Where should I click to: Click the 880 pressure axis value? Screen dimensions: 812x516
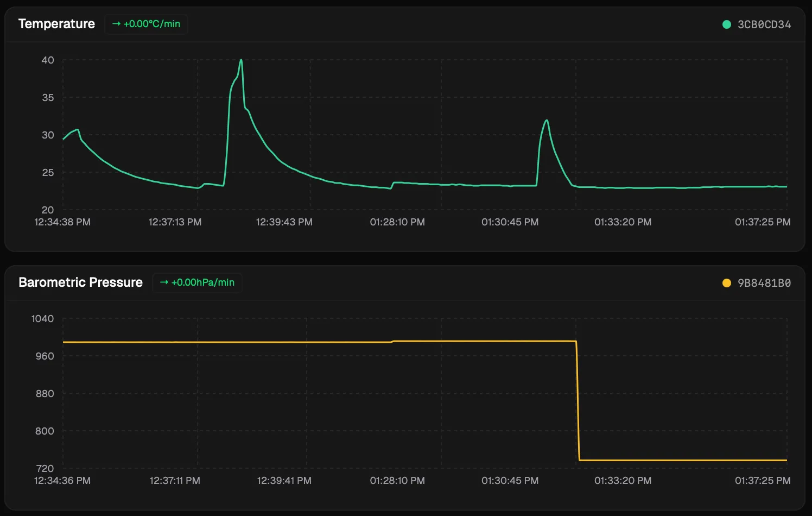tap(45, 394)
